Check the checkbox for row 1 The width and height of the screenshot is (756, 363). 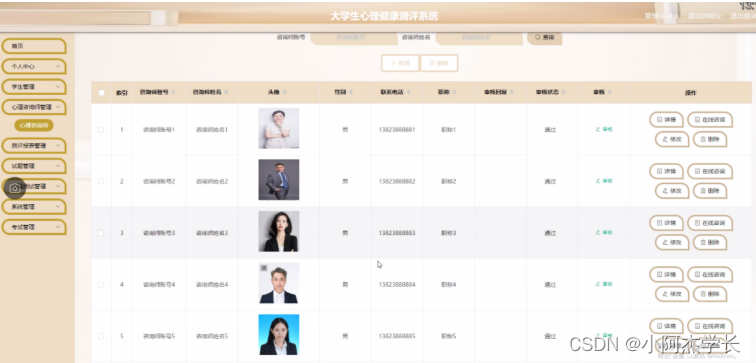101,130
